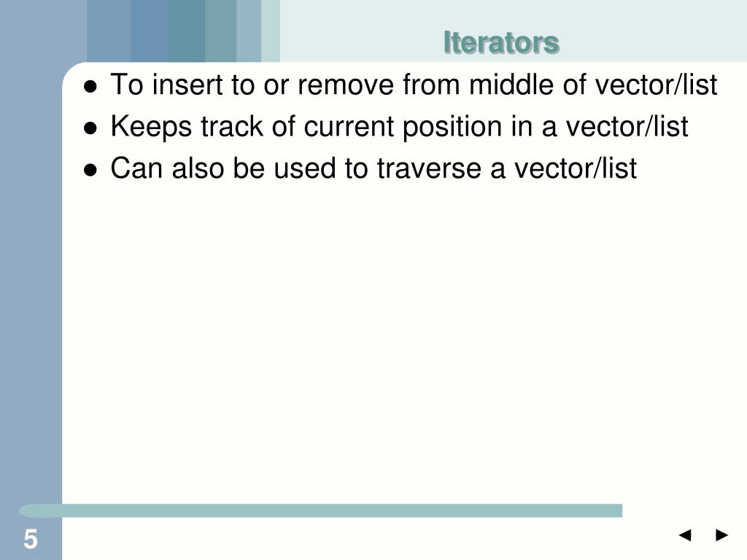Click the slide number 5
Screen dimensions: 747x560
[31, 539]
